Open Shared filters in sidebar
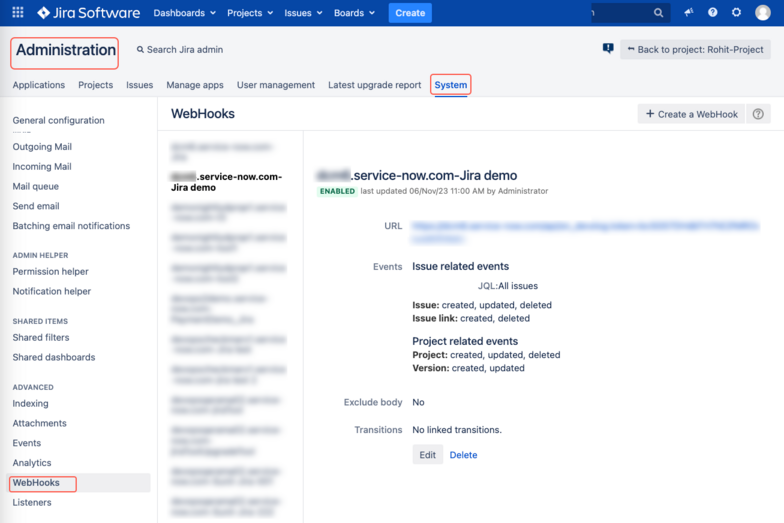The width and height of the screenshot is (784, 523). 41,338
